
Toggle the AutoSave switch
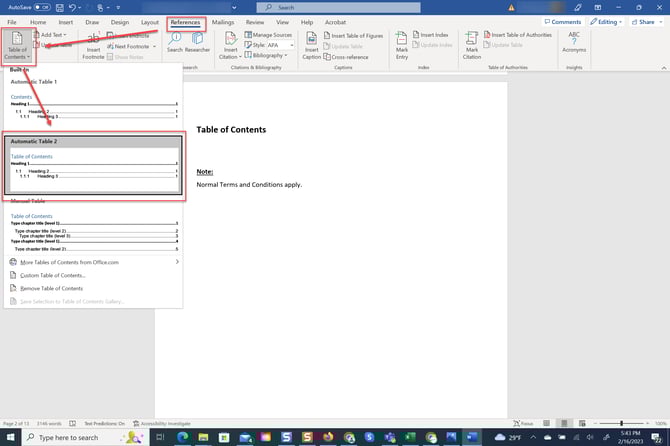(42, 7)
